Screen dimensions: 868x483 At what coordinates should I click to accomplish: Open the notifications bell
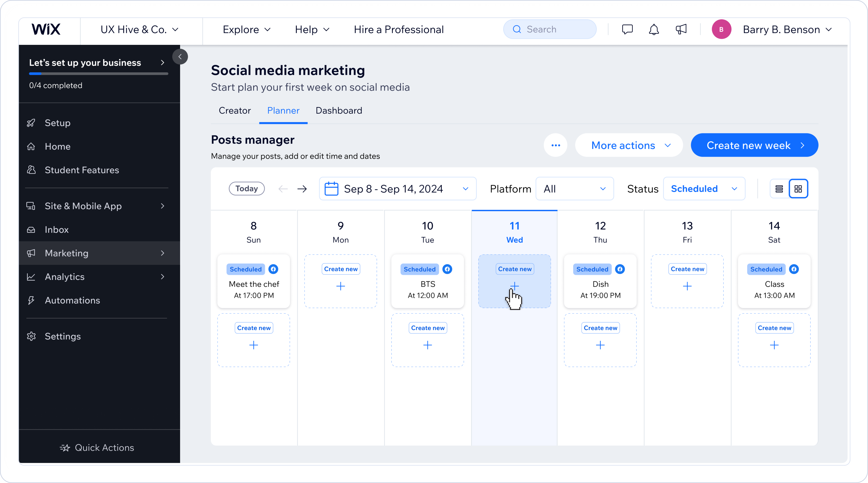pos(654,29)
